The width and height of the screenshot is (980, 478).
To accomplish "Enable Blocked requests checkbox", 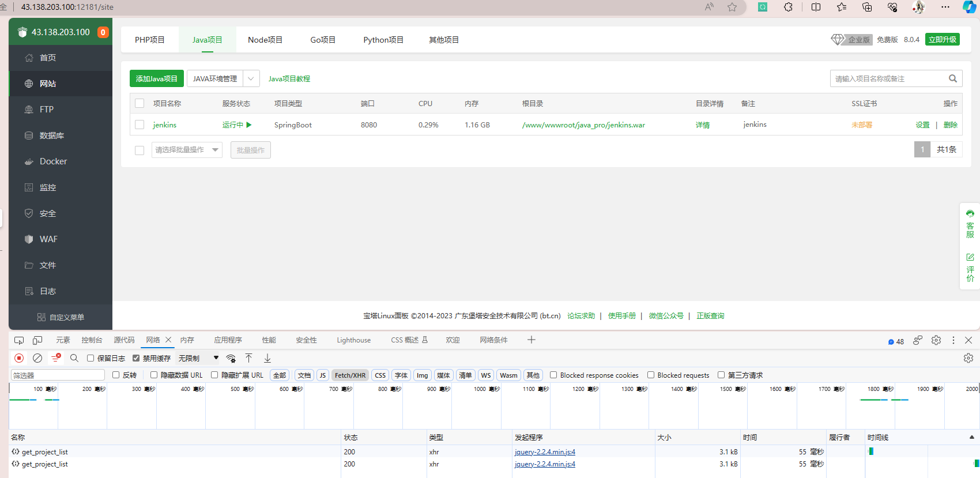I will (651, 375).
